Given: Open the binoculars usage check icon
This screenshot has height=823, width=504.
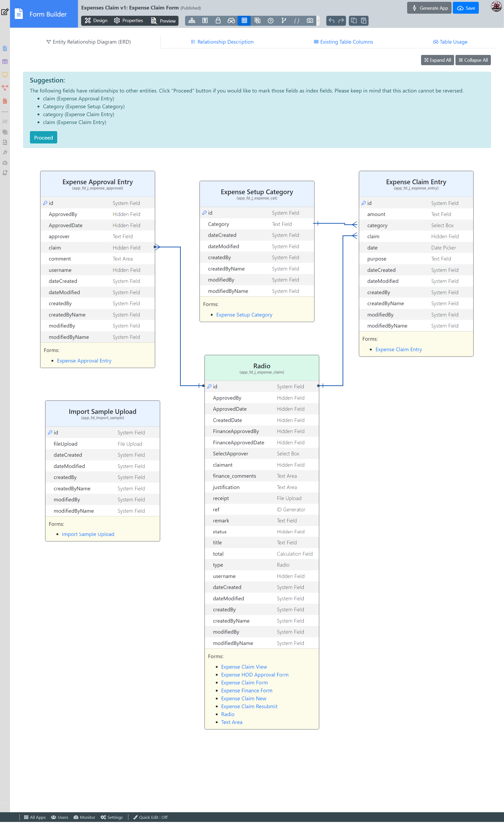Looking at the screenshot, I should 231,21.
